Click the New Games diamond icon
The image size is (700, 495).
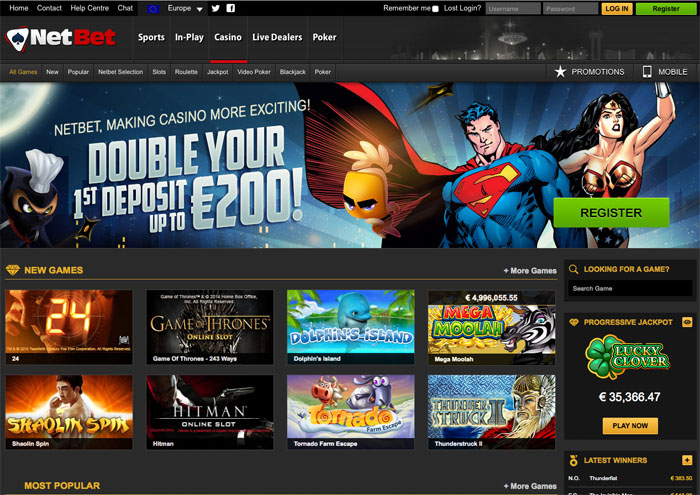pyautogui.click(x=12, y=270)
